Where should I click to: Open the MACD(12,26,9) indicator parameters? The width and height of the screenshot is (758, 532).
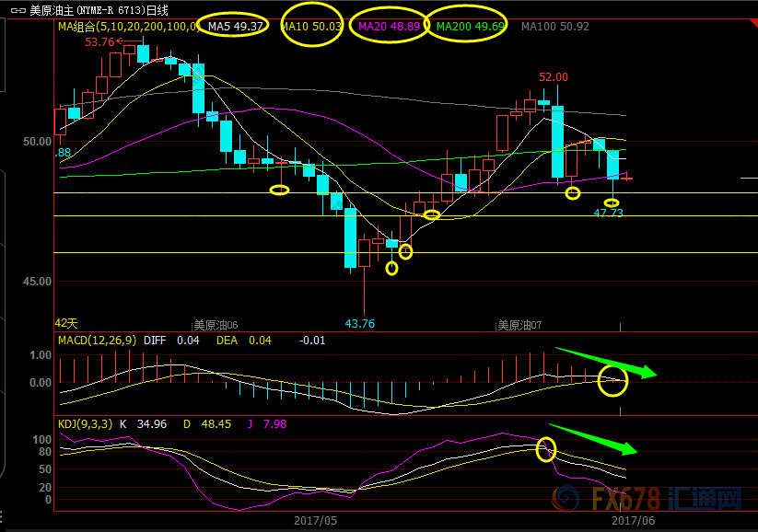pyautogui.click(x=97, y=341)
